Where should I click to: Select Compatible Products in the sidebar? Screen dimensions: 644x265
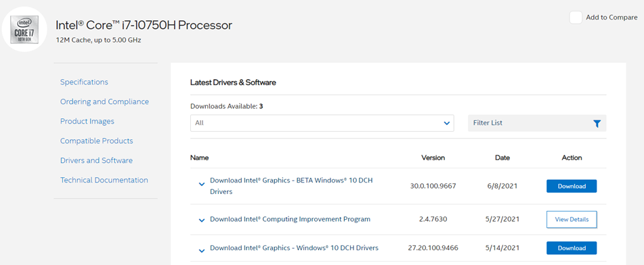(97, 141)
